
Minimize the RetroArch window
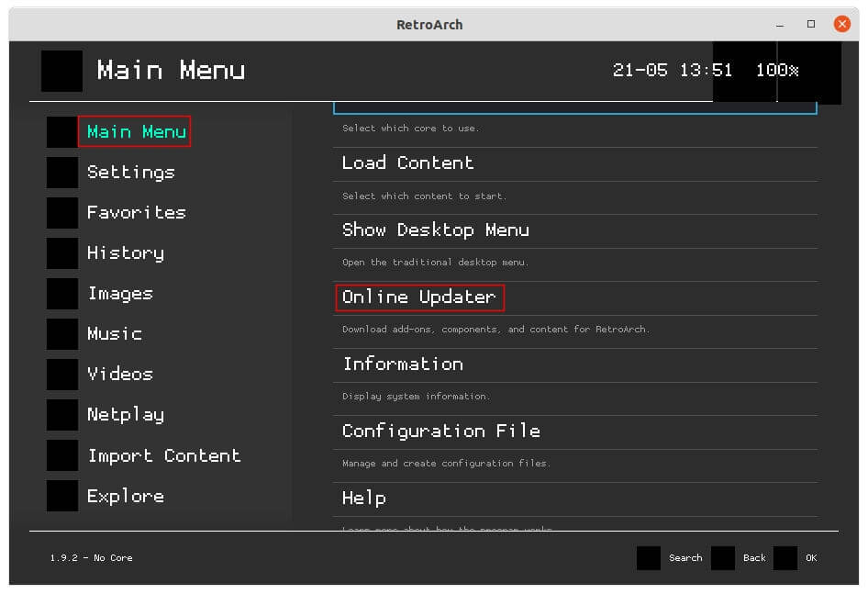pos(780,25)
